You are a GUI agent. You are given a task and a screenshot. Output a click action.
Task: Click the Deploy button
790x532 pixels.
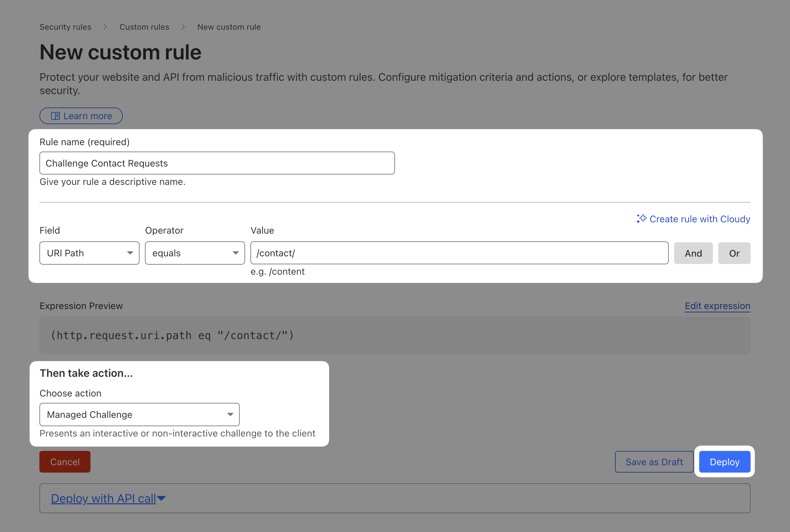point(725,462)
